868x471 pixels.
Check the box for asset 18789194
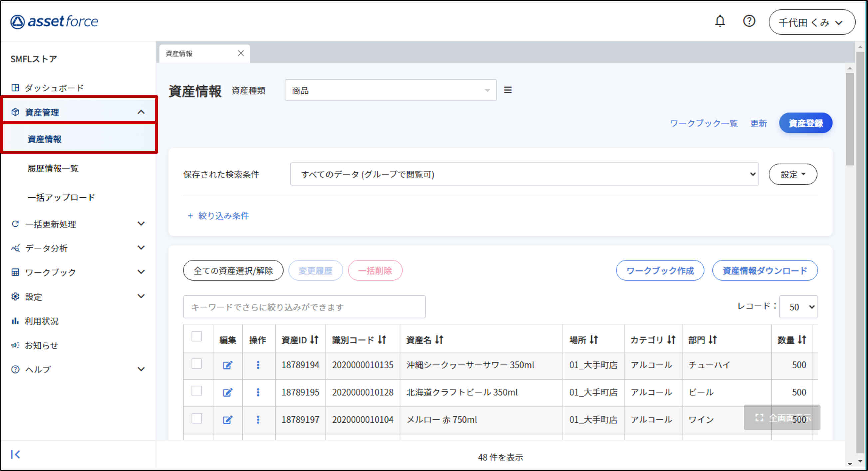tap(197, 364)
